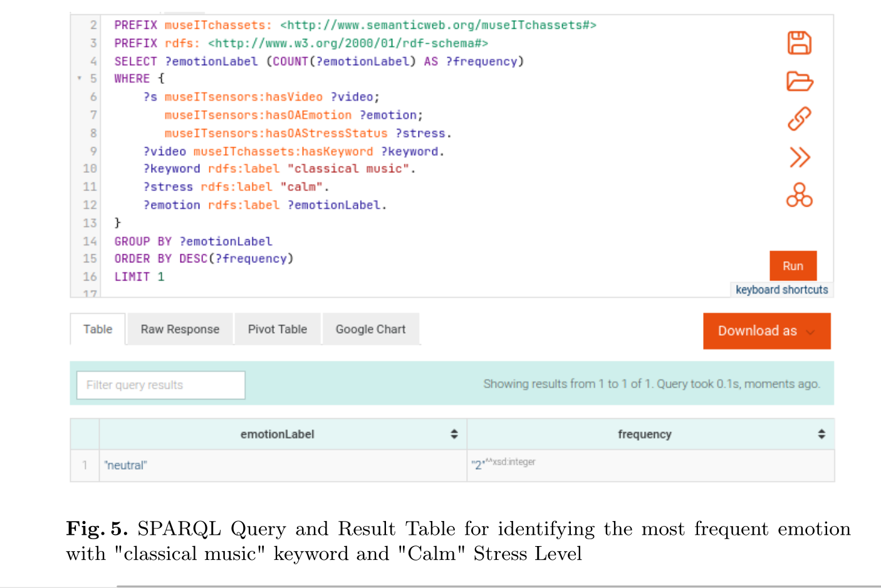Click the copy query link icon
The height and width of the screenshot is (588, 881).
pos(799,118)
